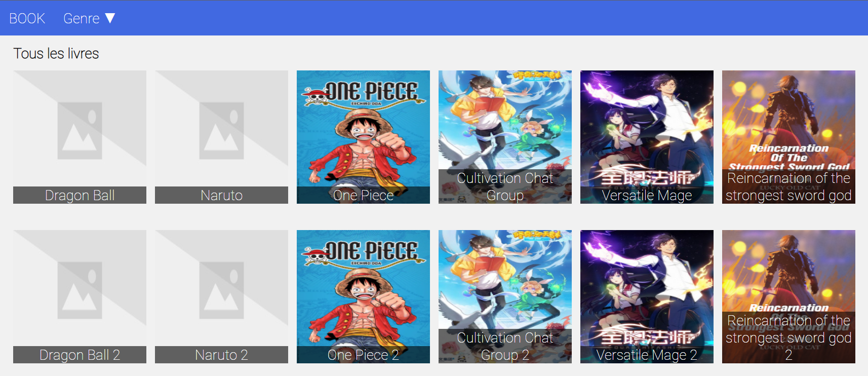The image size is (868, 376).
Task: Click the Tous les livres heading
Action: tap(56, 53)
